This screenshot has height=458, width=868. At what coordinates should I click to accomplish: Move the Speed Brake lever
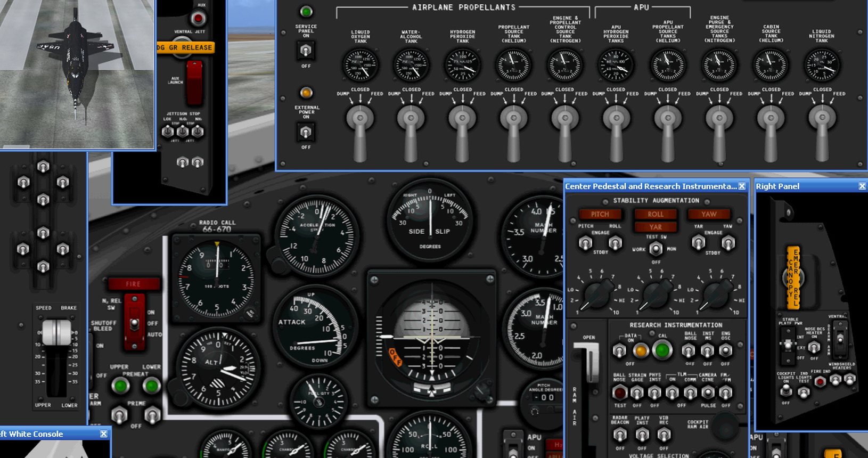point(56,333)
